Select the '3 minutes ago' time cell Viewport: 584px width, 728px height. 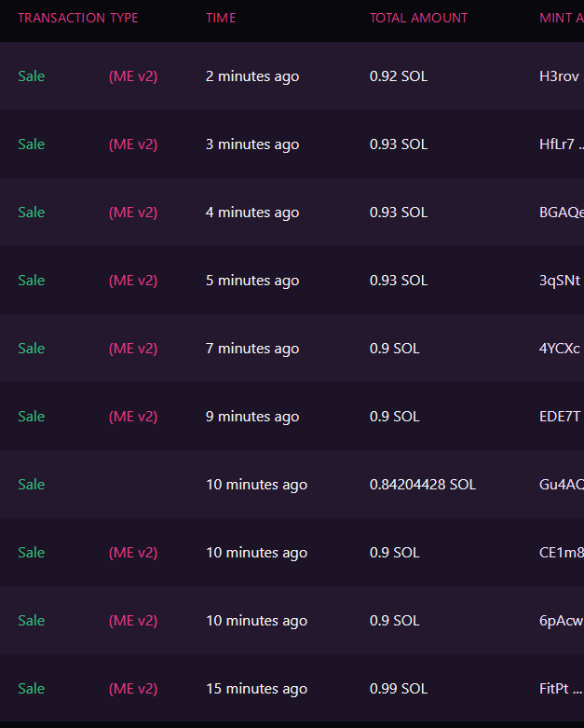[x=252, y=144]
